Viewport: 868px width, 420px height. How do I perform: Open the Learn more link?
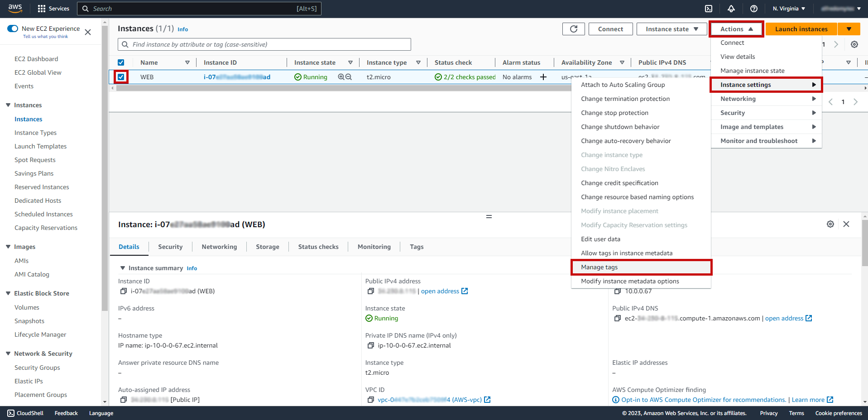[x=812, y=400]
